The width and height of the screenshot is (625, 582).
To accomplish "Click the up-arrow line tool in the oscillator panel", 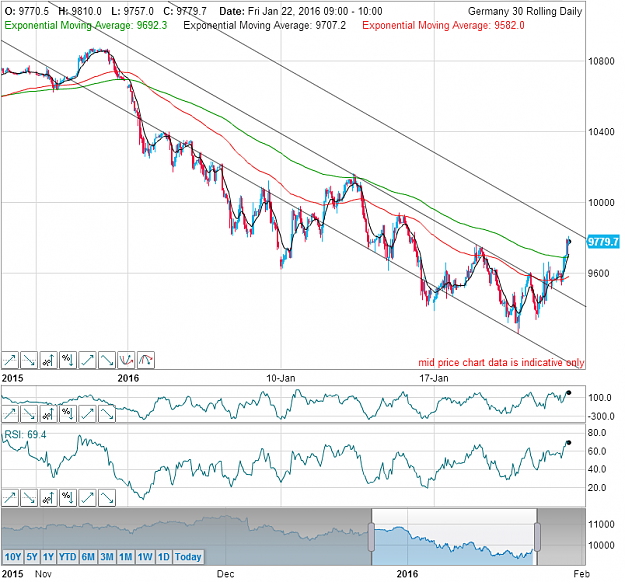I will pyautogui.click(x=10, y=414).
